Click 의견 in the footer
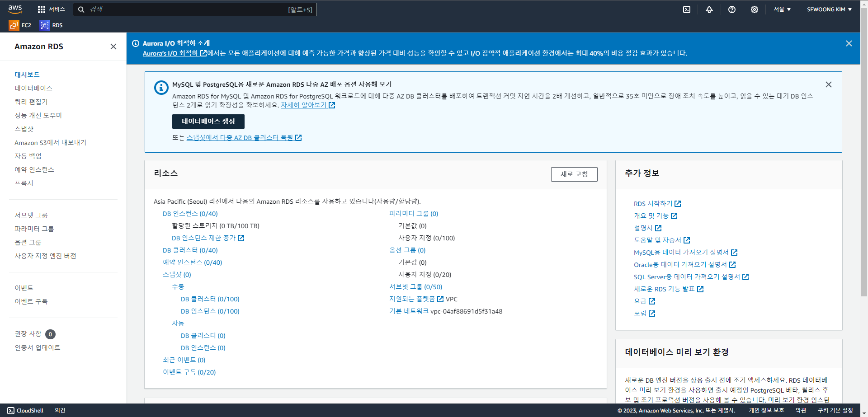868x417 pixels. (x=60, y=411)
